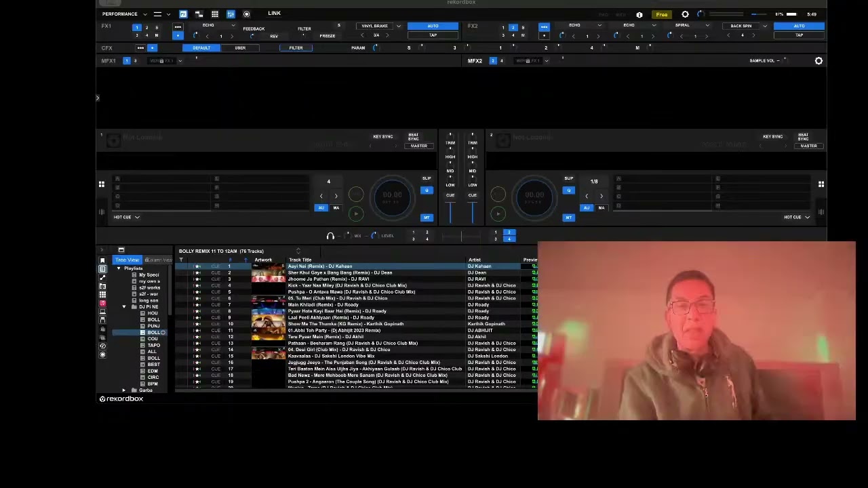The image size is (868, 488).
Task: Toggle deck 1 quantize Q button
Action: click(x=427, y=190)
